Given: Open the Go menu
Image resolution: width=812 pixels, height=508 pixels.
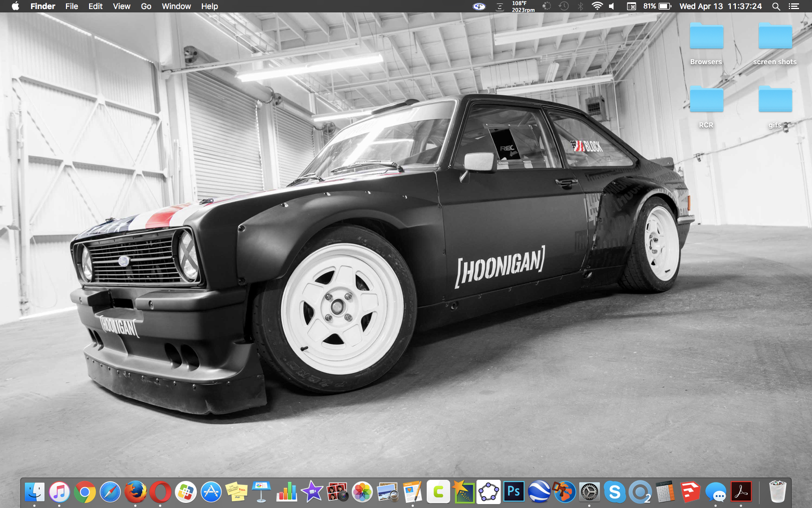Looking at the screenshot, I should coord(146,6).
